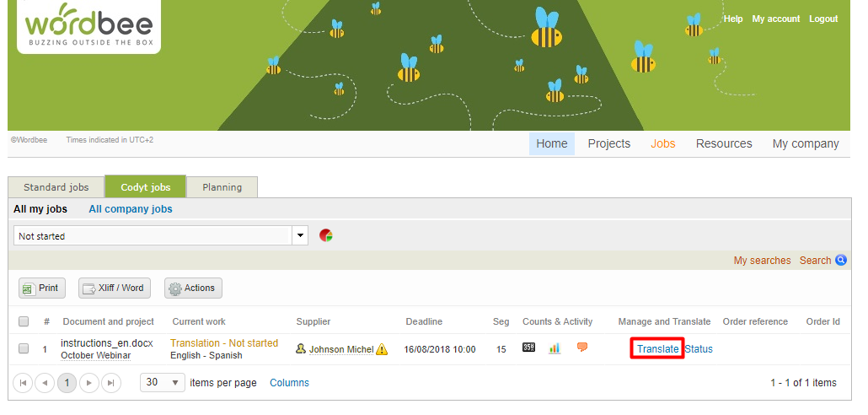Click the blue Search magnifier icon

coord(841,261)
